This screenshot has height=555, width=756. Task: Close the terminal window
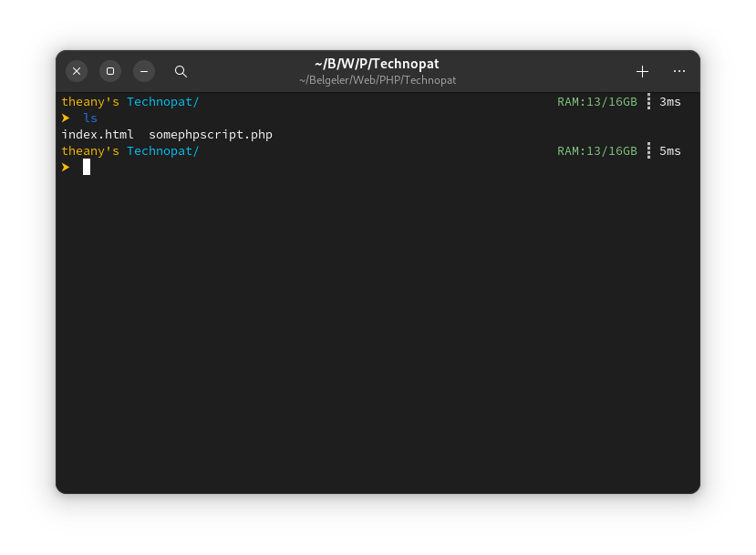[x=77, y=71]
